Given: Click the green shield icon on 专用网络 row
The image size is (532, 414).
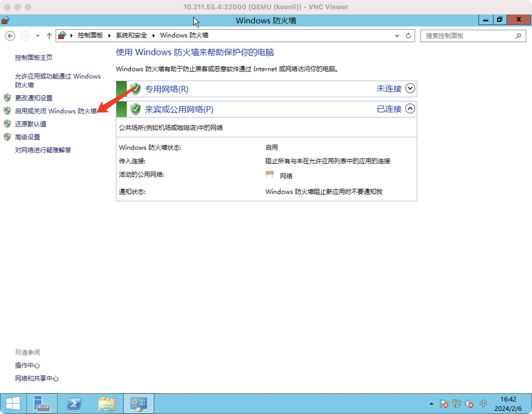Looking at the screenshot, I should coord(136,88).
